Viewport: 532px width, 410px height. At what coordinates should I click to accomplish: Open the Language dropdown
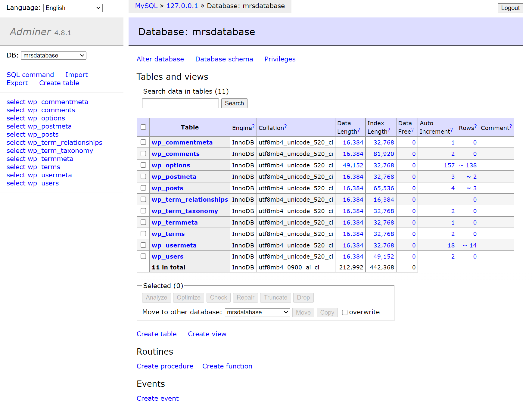[73, 8]
